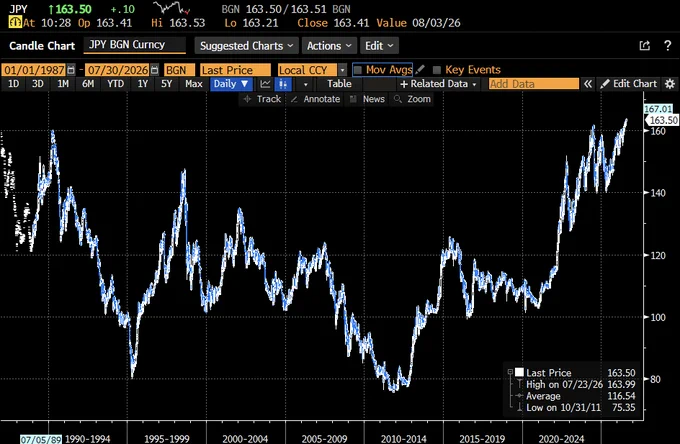Click the 1990-1994 axis label
680x444 pixels.
click(88, 439)
